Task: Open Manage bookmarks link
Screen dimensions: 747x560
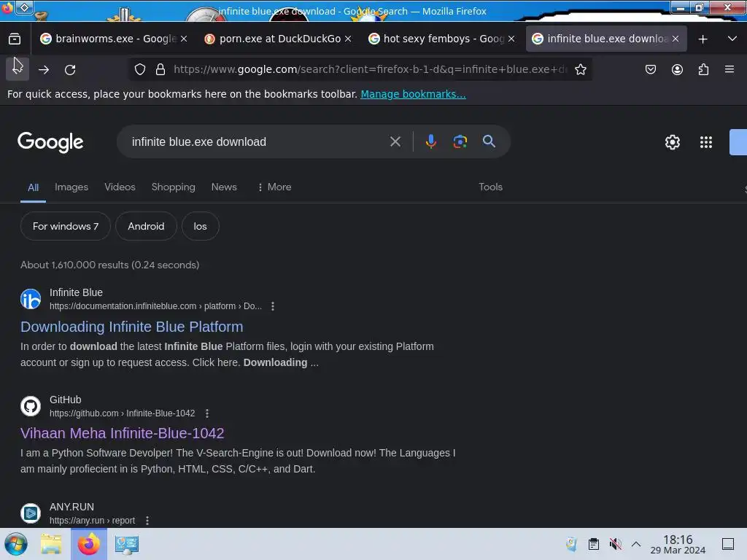Action: [x=413, y=94]
